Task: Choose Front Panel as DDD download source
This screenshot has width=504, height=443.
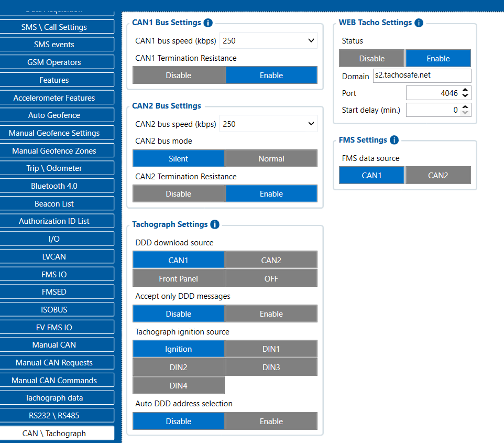Action: [x=179, y=278]
